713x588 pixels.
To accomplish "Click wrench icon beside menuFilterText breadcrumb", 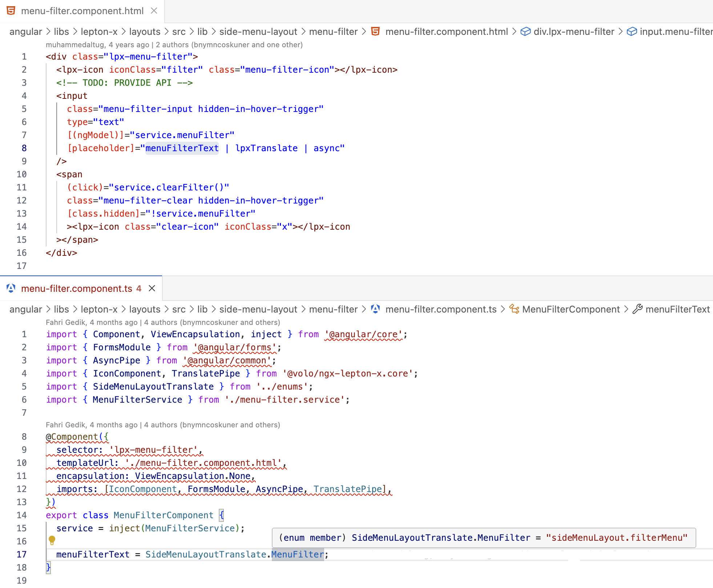I will tap(637, 309).
